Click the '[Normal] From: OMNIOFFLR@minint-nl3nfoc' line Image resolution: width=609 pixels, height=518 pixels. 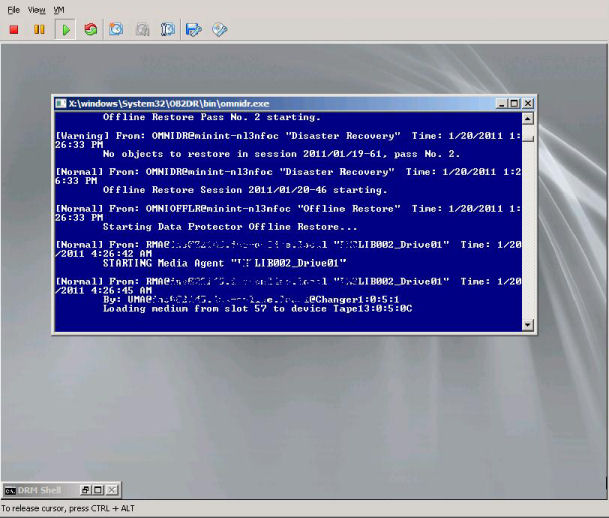click(x=288, y=213)
